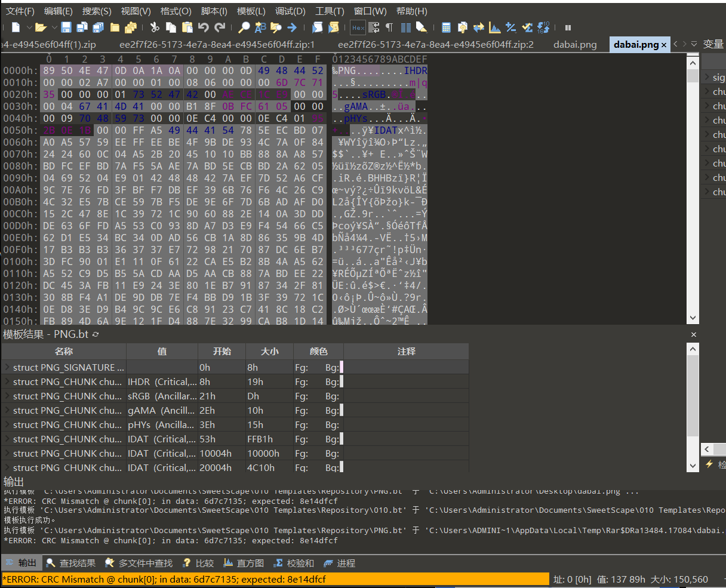
Task: Close the active dabai.png tab
Action: tap(664, 45)
